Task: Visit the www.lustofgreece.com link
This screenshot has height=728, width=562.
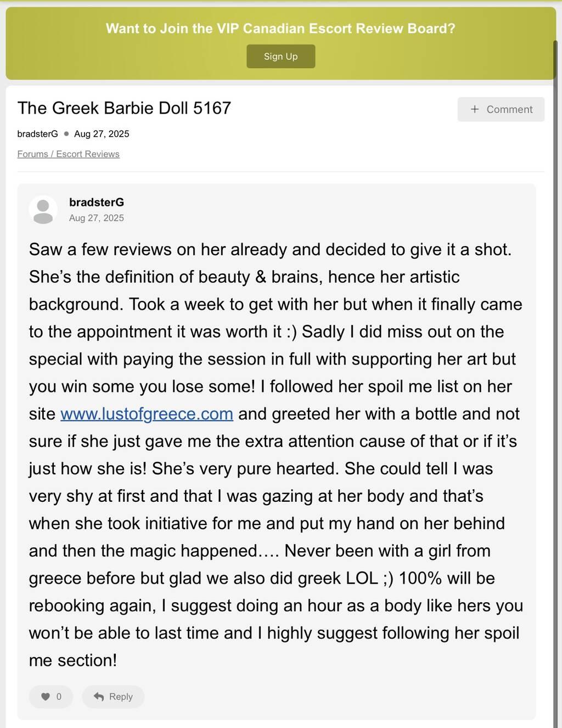Action: 147,414
